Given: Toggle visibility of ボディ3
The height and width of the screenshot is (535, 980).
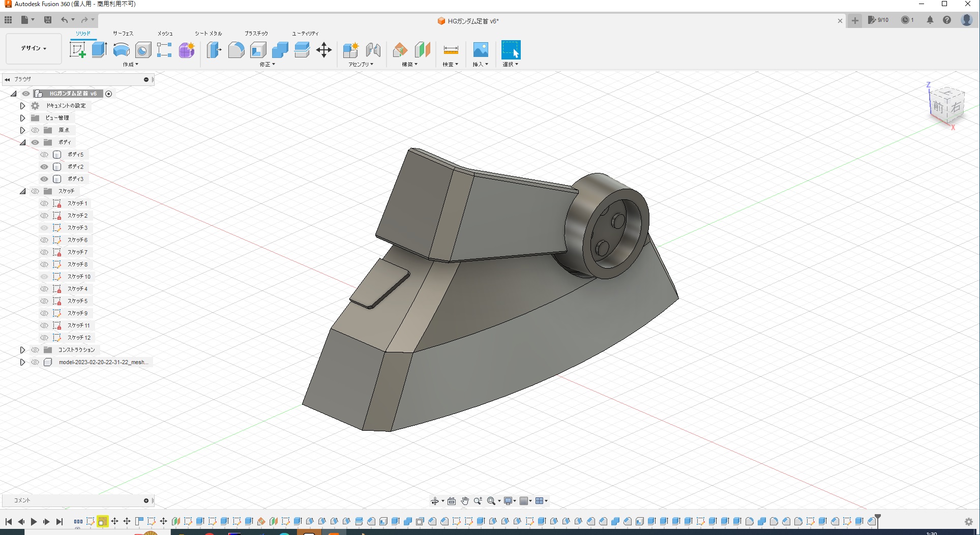Looking at the screenshot, I should 44,179.
